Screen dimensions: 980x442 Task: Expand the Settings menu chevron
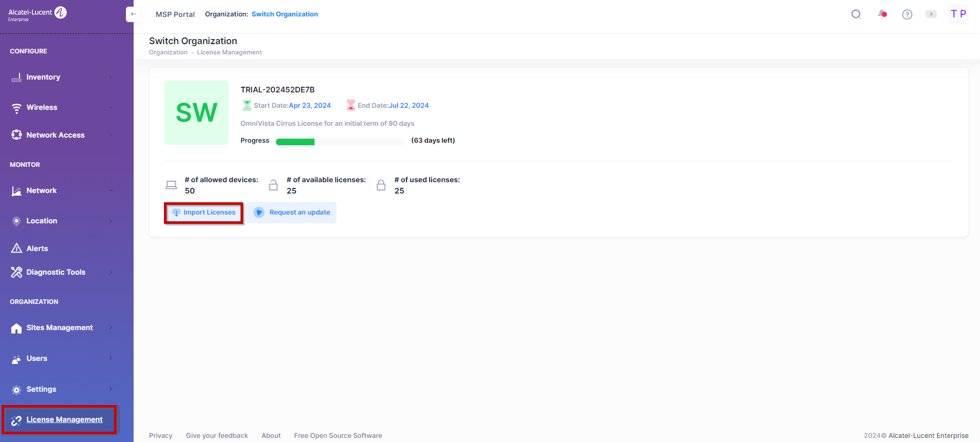(110, 389)
